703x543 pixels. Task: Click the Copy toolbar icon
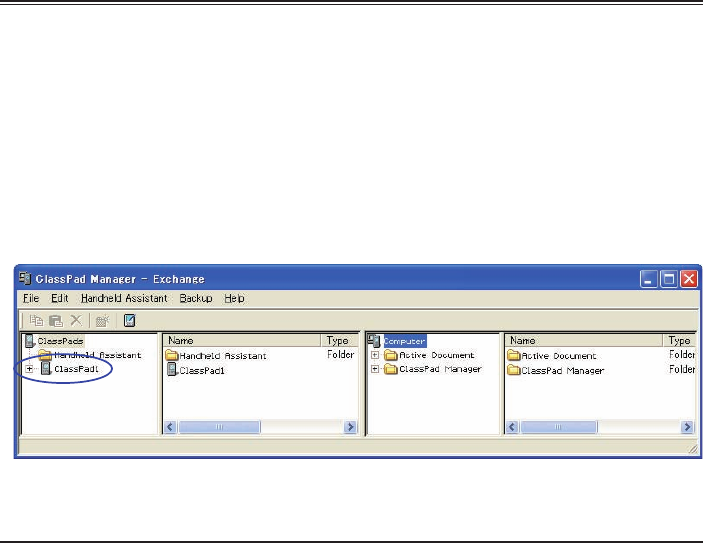coord(36,321)
